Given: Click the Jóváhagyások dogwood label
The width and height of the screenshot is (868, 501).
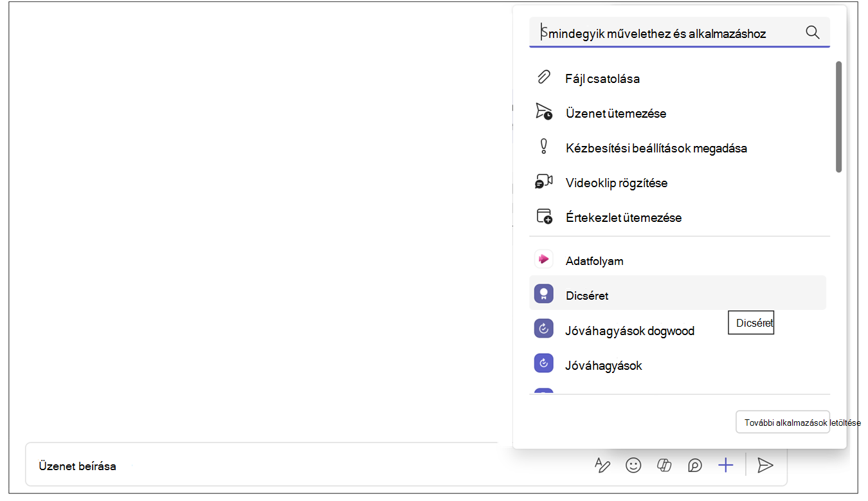Looking at the screenshot, I should (x=629, y=331).
